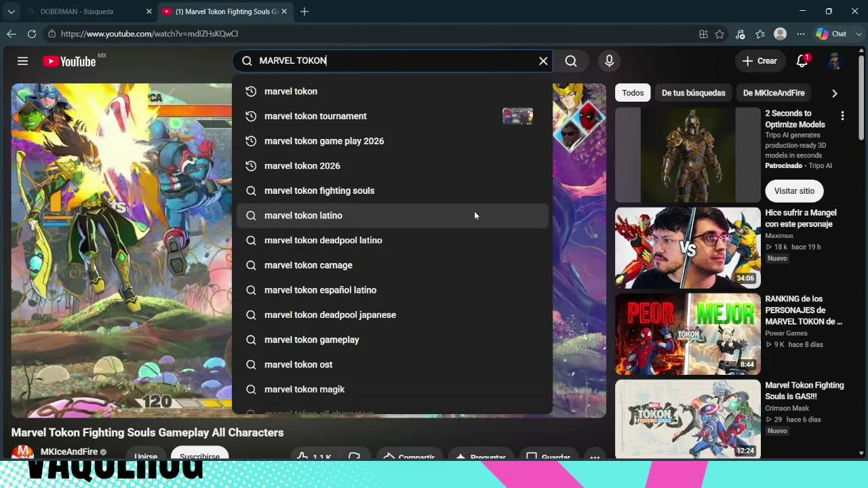Choose suggestion 'marvel tokon ost'
The image size is (868, 488).
[x=393, y=365]
